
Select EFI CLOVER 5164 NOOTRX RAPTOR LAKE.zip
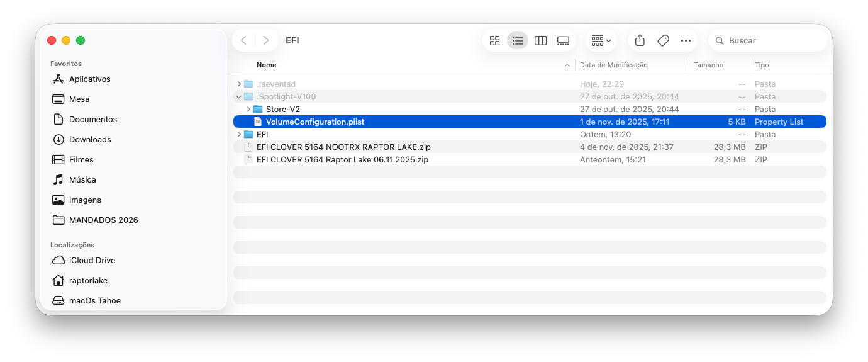343,147
